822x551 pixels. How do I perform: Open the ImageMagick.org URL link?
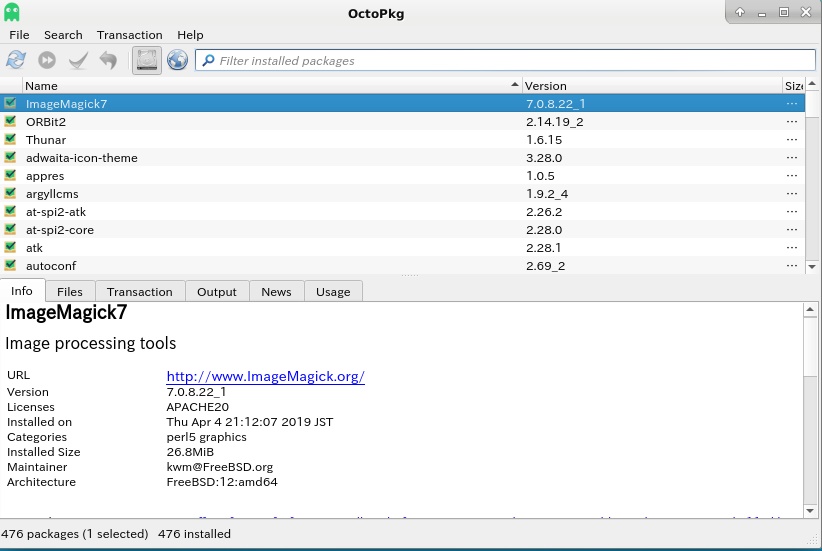[x=265, y=376]
